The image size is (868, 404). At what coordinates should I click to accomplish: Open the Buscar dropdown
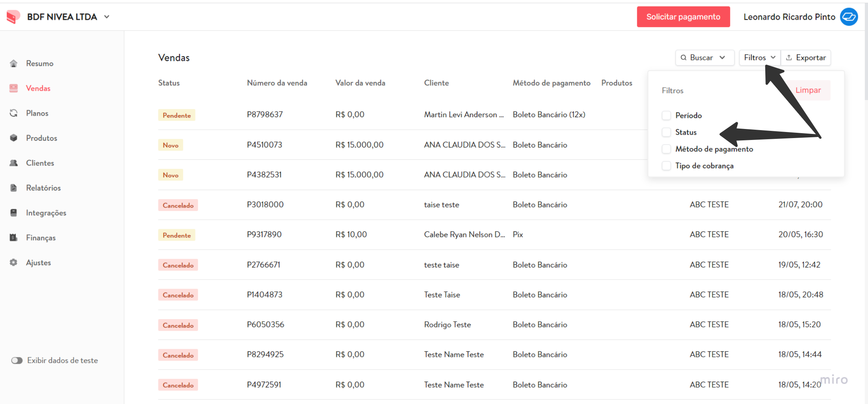pos(704,58)
